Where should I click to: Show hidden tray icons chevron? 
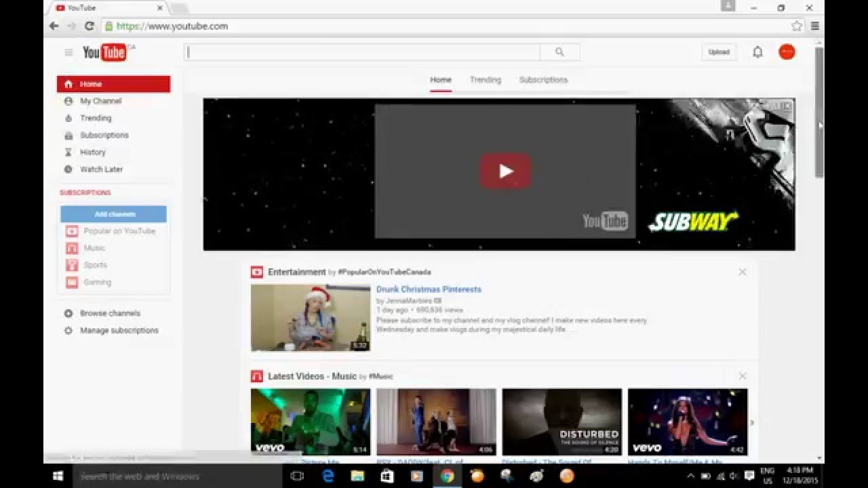point(691,476)
